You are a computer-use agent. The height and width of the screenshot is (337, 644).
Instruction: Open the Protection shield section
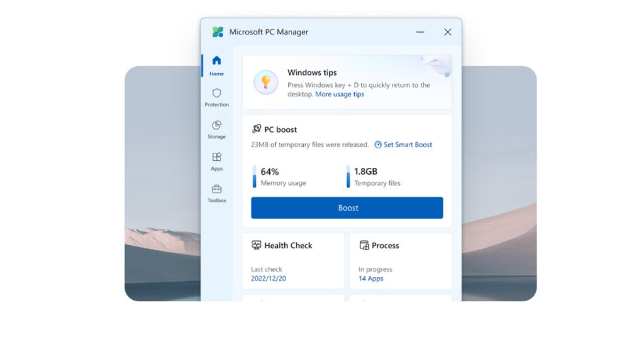click(x=216, y=97)
